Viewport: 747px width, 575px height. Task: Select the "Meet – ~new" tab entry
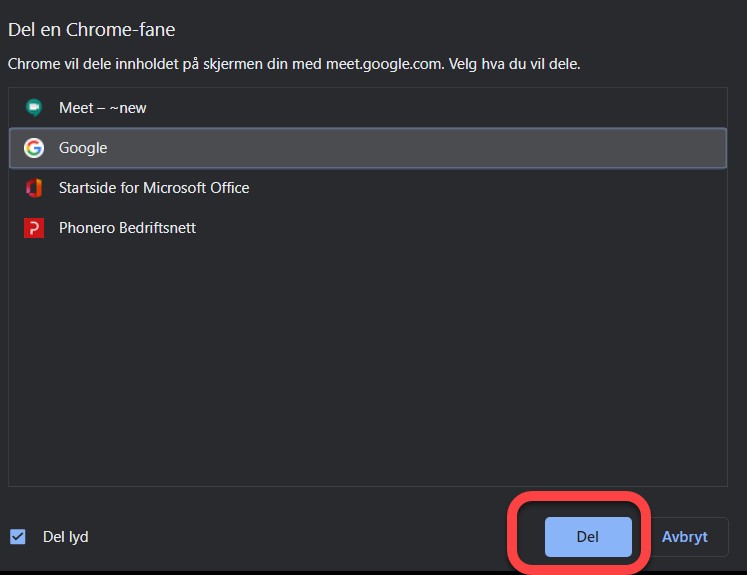tap(102, 108)
